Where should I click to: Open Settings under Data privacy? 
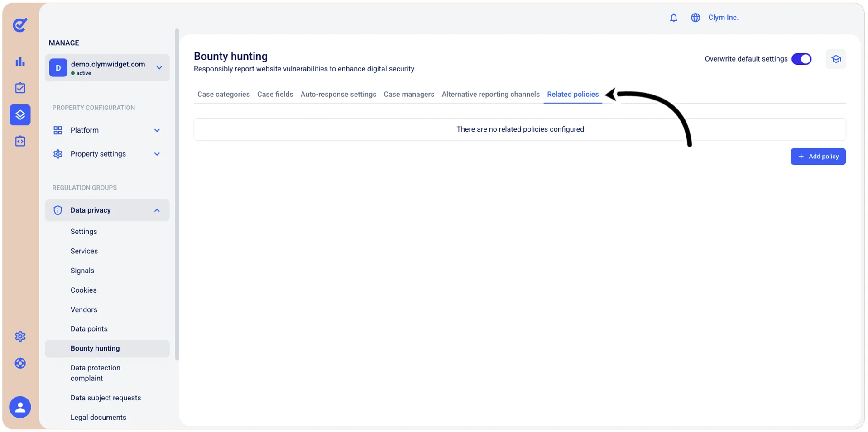[x=84, y=232]
